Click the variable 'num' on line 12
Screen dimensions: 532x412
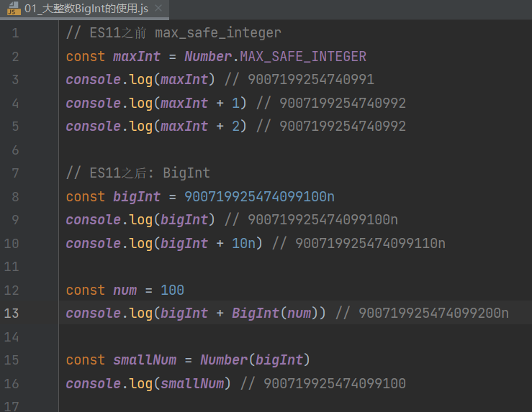(x=125, y=290)
